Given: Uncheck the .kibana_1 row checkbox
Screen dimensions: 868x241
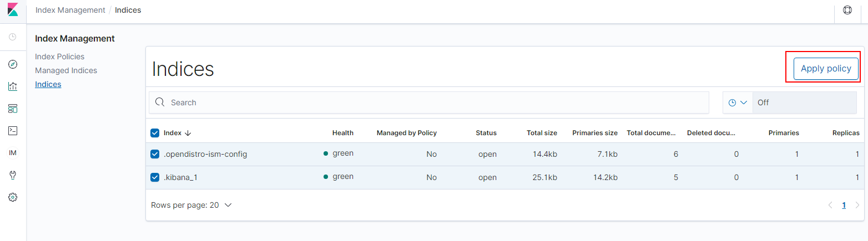Looking at the screenshot, I should (155, 177).
